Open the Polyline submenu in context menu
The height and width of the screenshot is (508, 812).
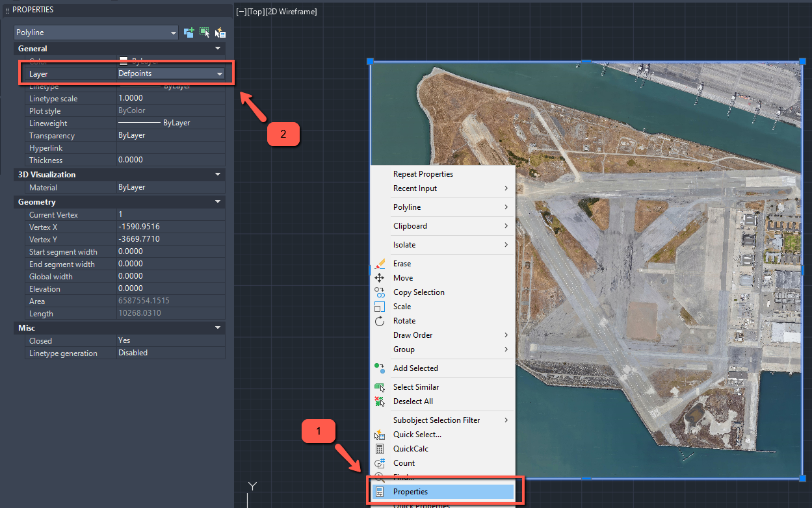443,207
